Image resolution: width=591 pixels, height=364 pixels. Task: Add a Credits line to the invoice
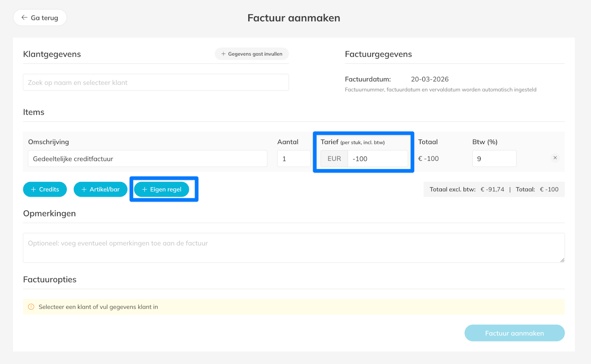(x=45, y=189)
